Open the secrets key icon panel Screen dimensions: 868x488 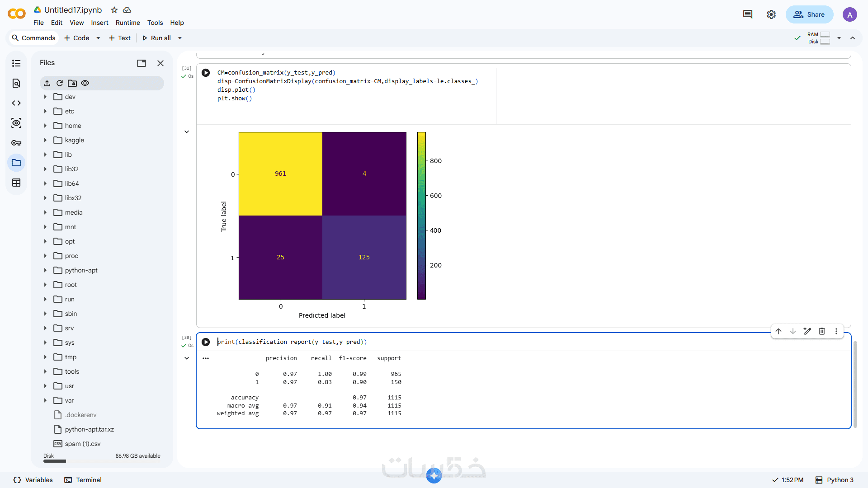(x=16, y=143)
